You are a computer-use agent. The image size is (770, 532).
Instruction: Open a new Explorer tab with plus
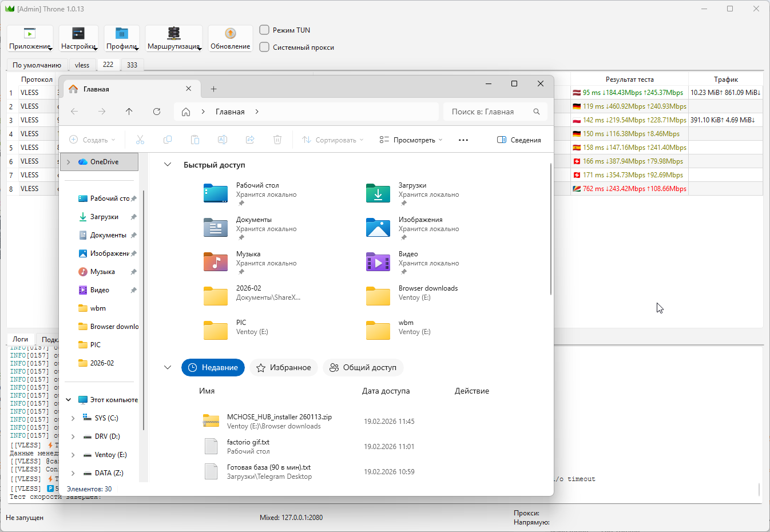tap(213, 89)
